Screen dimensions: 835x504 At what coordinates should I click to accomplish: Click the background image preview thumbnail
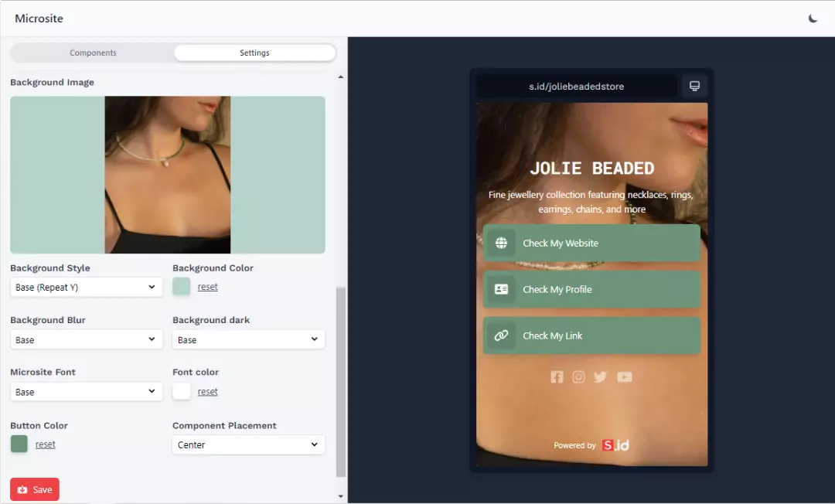(168, 175)
